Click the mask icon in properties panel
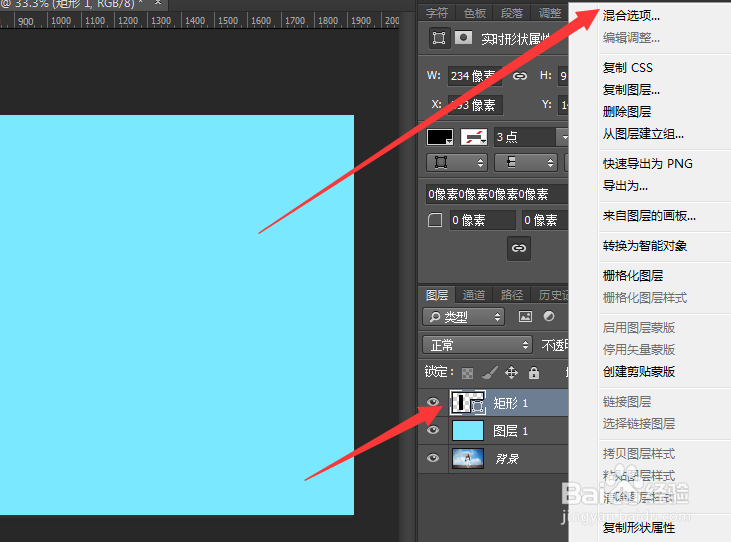Image resolution: width=731 pixels, height=542 pixels. pos(463,38)
